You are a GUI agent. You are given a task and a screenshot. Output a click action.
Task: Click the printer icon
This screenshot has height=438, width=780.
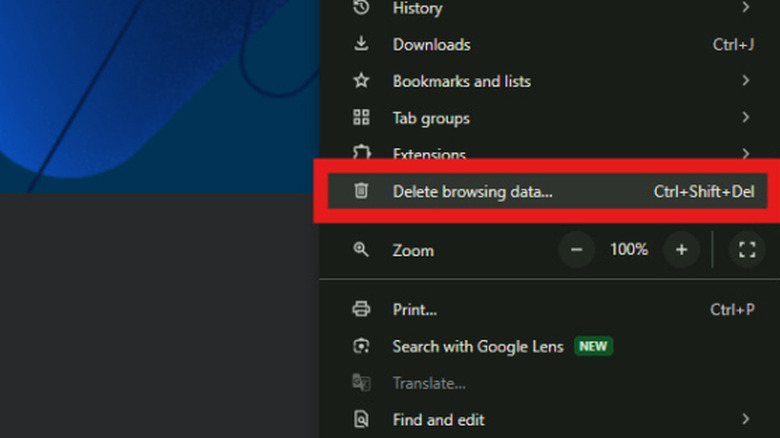361,310
